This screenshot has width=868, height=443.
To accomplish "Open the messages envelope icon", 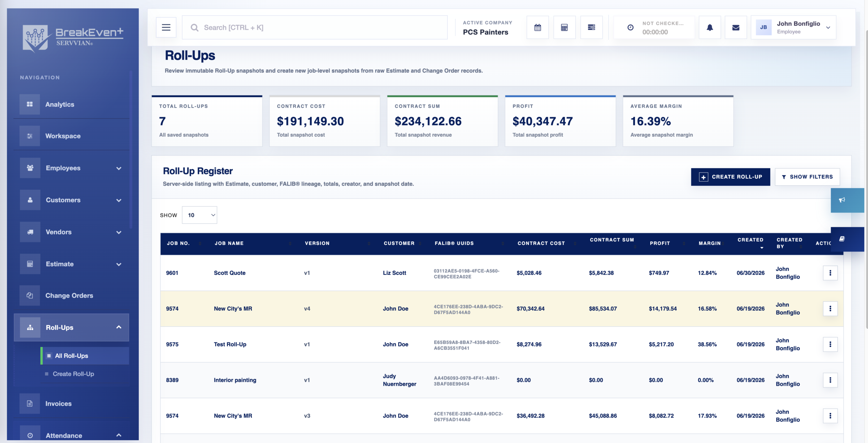I will tap(736, 27).
